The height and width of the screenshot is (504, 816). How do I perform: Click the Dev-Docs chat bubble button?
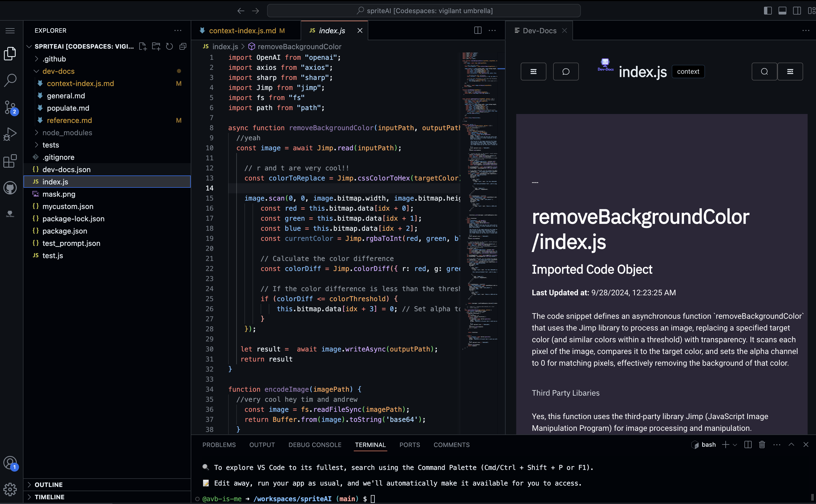566,71
